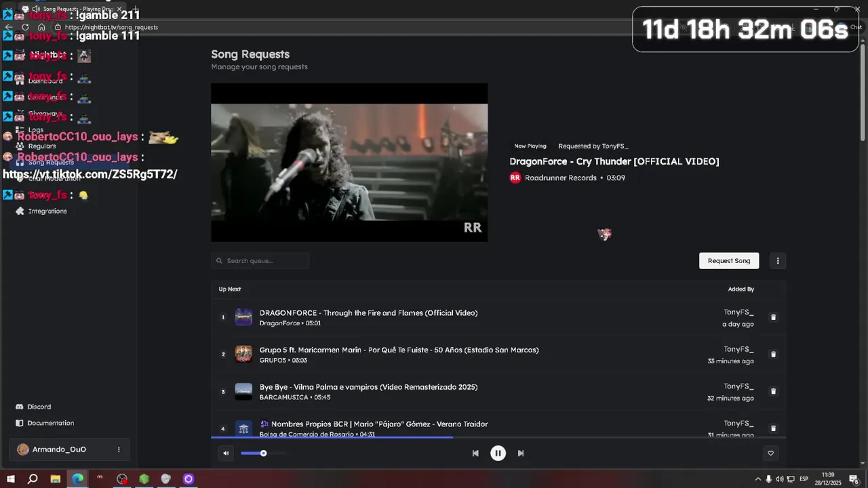Select Bye Bye - Vilma Palma e vampiros title
Viewport: 868px width, 488px height.
point(368,387)
